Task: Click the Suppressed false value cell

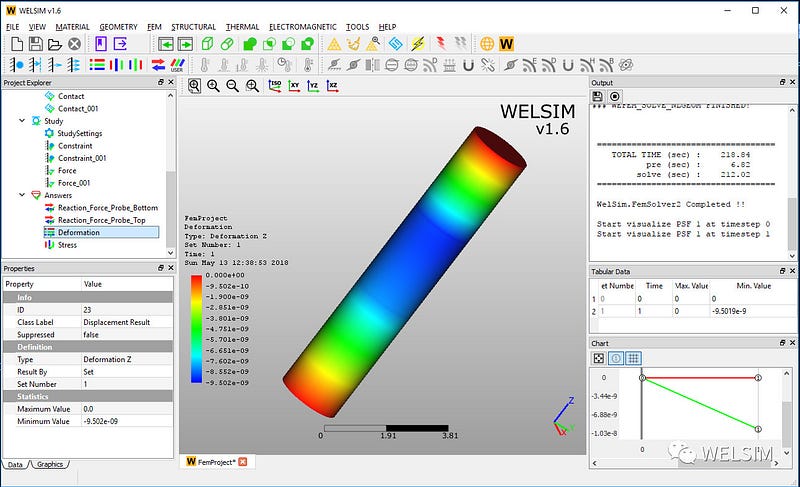Action: pyautogui.click(x=127, y=335)
